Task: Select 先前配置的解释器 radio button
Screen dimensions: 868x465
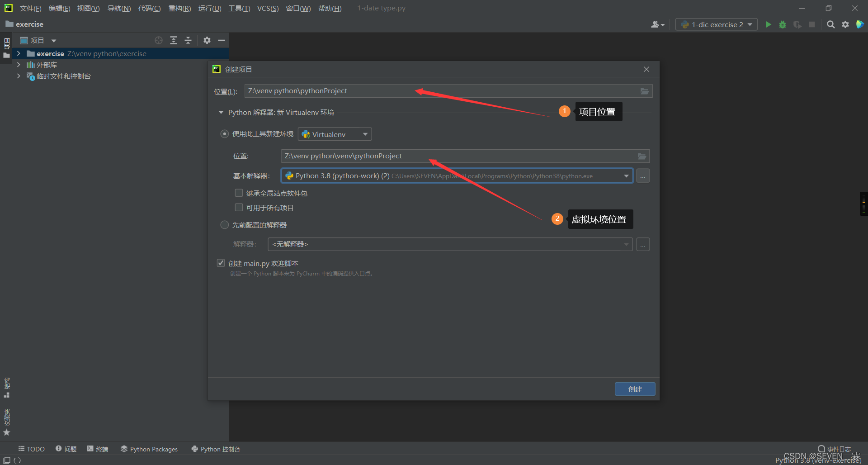Action: pyautogui.click(x=224, y=225)
